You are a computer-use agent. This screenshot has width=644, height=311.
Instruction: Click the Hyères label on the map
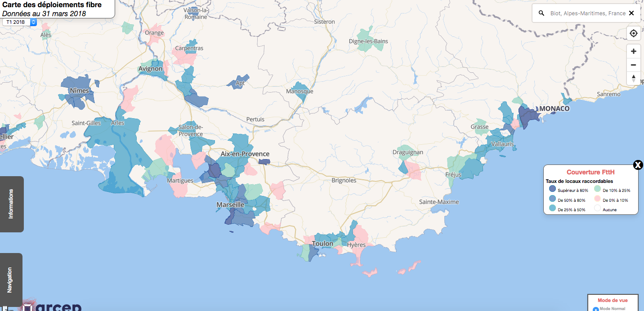pos(357,245)
